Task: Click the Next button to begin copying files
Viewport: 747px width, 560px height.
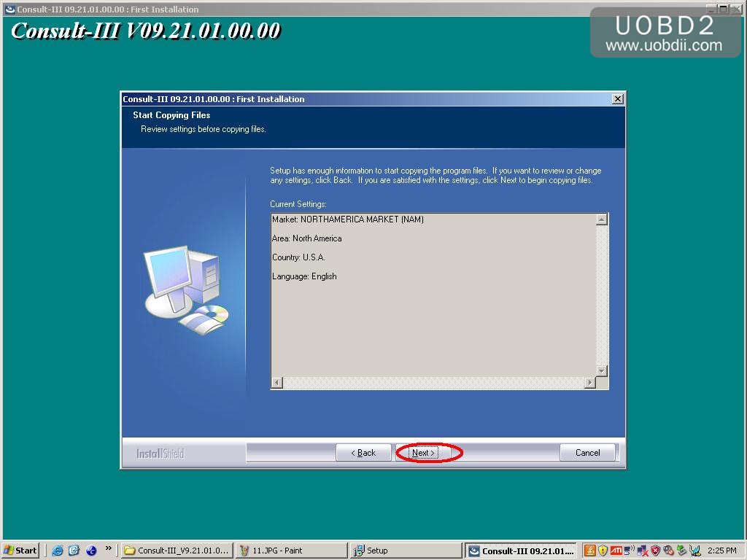Action: (422, 452)
